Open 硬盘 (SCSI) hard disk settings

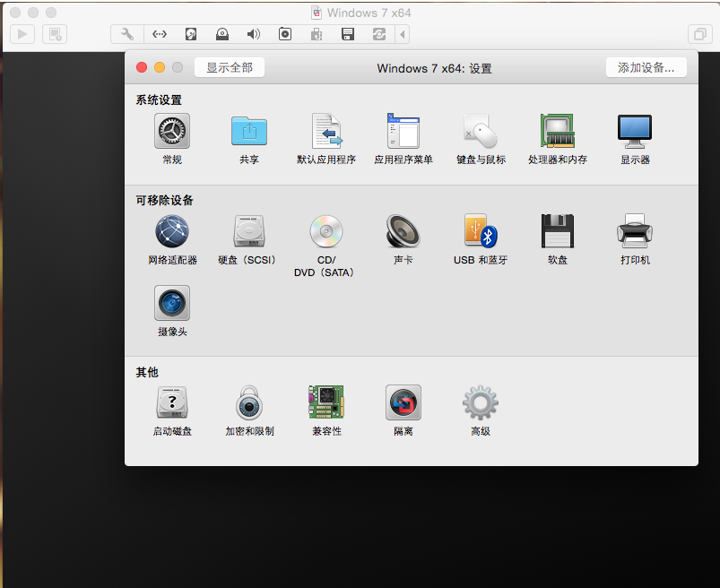(249, 231)
